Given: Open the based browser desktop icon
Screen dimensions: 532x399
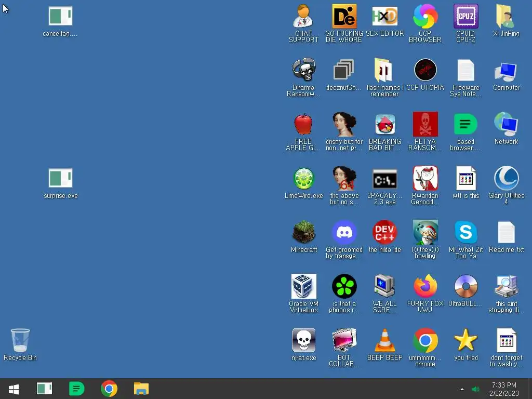Looking at the screenshot, I should (466, 124).
